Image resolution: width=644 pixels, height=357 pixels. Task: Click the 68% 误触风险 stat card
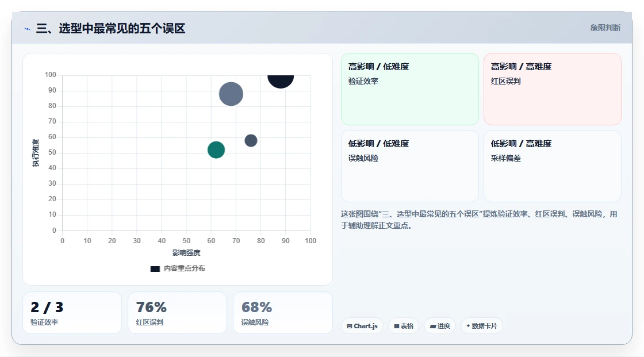pos(282,313)
